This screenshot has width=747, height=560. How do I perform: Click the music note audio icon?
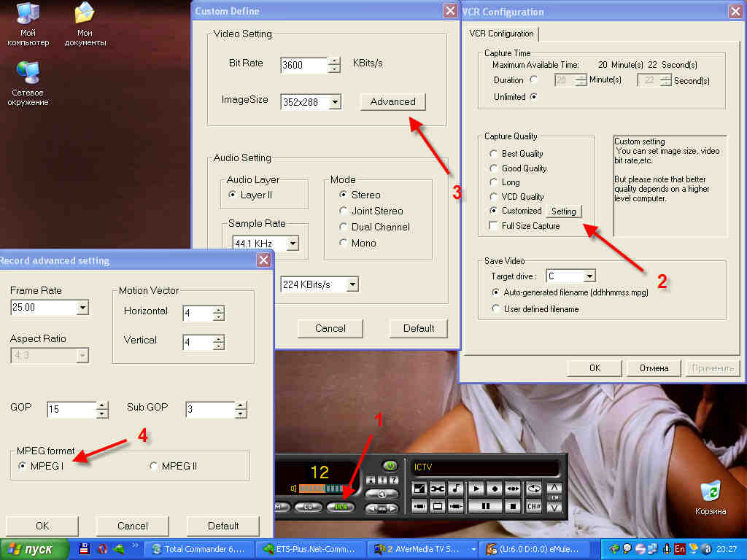456,489
